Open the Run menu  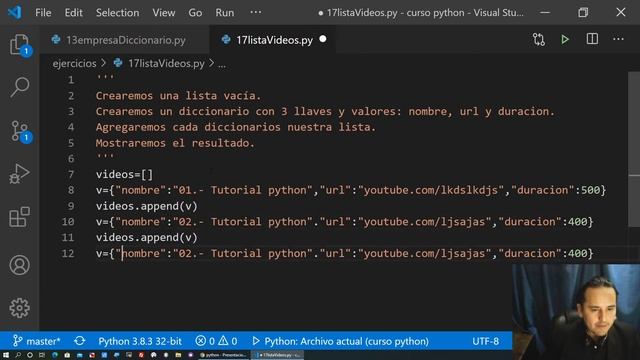[x=224, y=13]
